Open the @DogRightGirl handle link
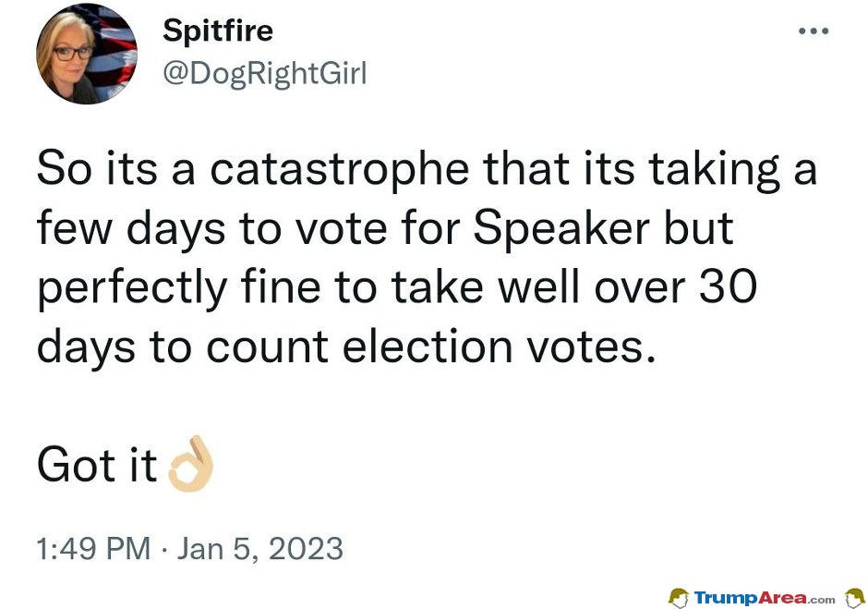The image size is (868, 609). click(x=265, y=74)
